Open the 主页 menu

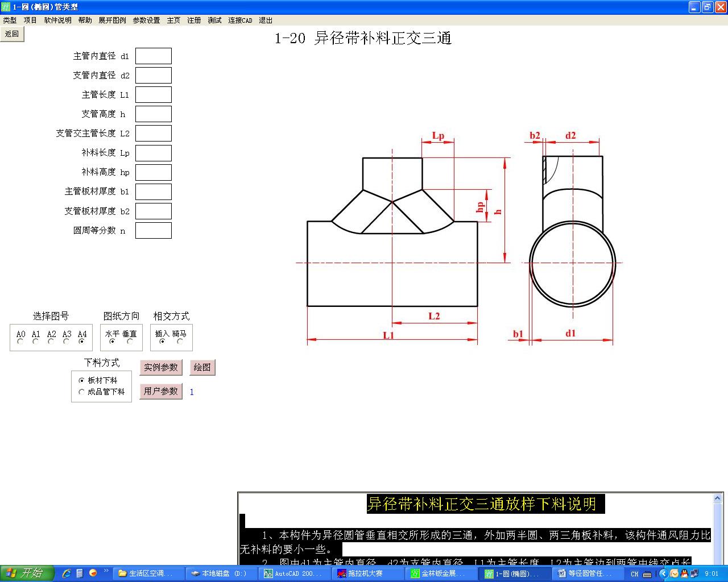pos(173,20)
